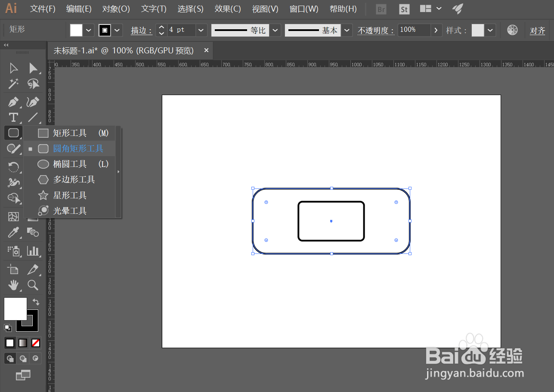Choose 星形工具 from flyout

click(x=69, y=195)
